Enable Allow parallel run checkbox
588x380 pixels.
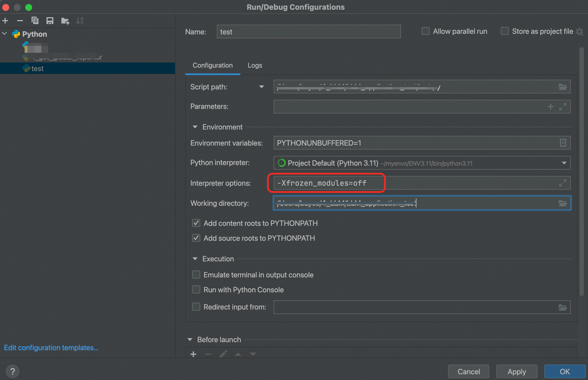click(426, 31)
